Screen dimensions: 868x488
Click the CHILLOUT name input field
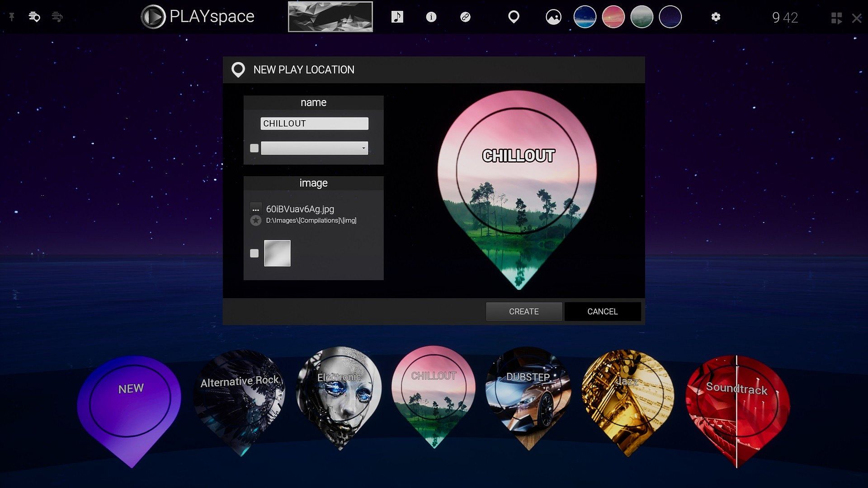315,123
